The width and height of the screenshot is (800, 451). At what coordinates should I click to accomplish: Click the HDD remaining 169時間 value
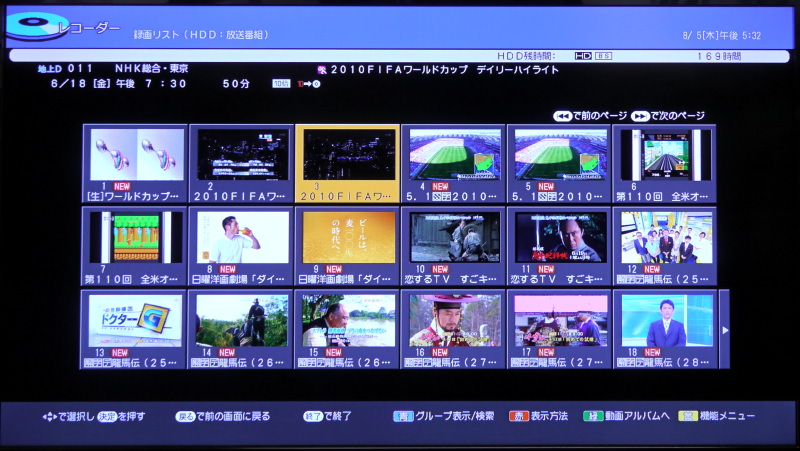[x=719, y=56]
